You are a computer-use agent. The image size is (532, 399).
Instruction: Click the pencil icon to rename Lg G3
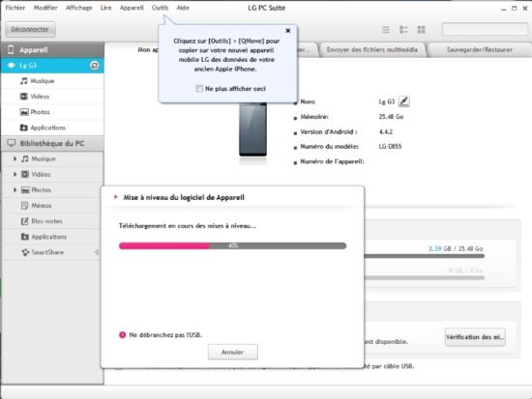coord(403,101)
